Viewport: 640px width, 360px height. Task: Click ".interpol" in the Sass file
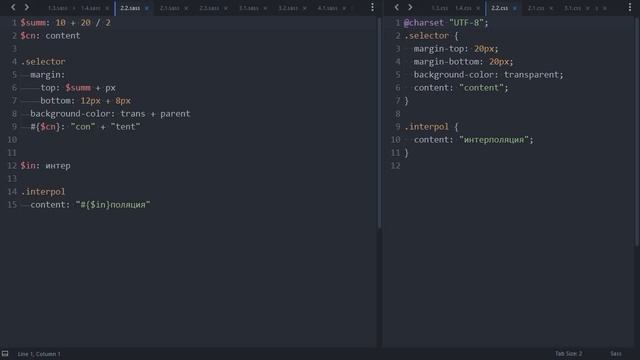coord(43,192)
